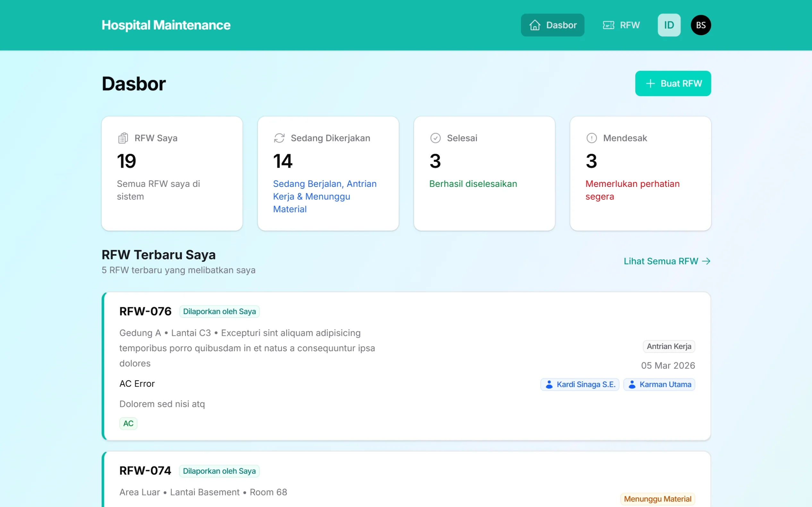Open the RFW-076 request card
Viewport: 812px width, 507px height.
(145, 312)
